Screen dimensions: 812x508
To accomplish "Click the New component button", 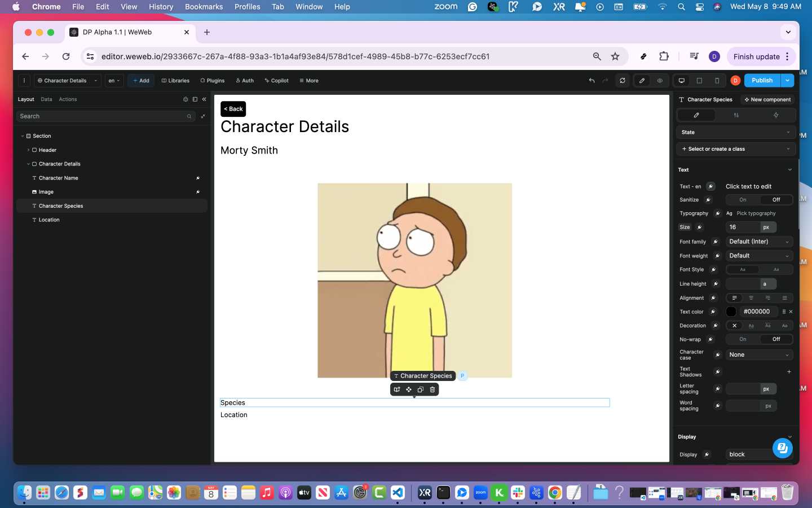I will (767, 99).
